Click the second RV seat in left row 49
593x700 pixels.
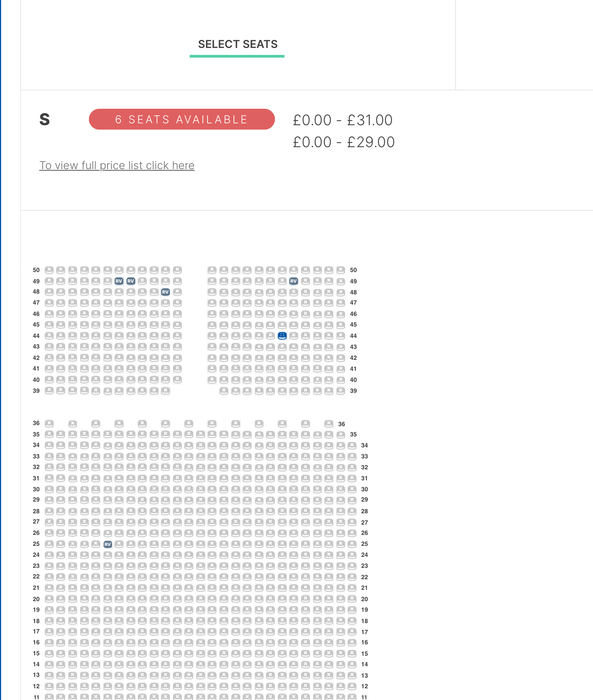(x=131, y=281)
